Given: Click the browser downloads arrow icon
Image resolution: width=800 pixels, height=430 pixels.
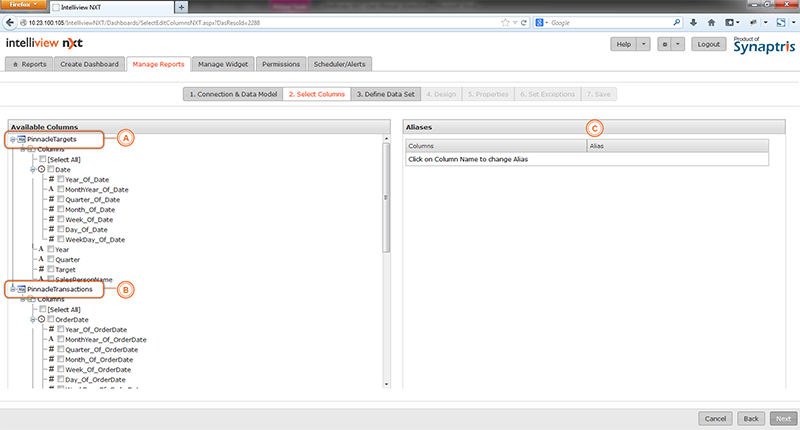Looking at the screenshot, I should (x=693, y=22).
